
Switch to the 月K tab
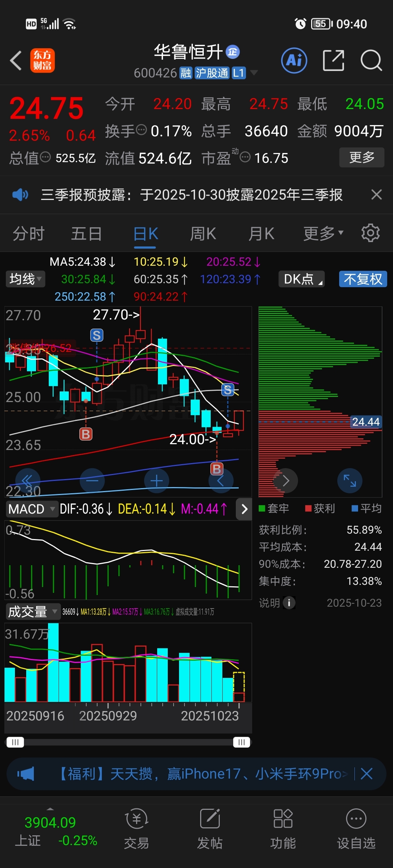click(x=261, y=234)
